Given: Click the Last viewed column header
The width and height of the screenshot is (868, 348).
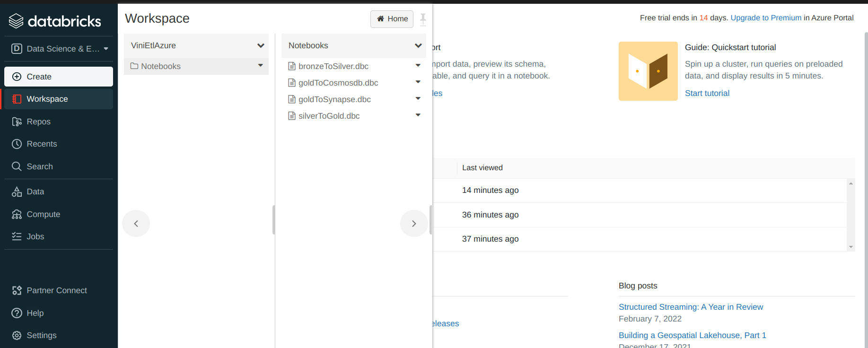Looking at the screenshot, I should coord(482,168).
